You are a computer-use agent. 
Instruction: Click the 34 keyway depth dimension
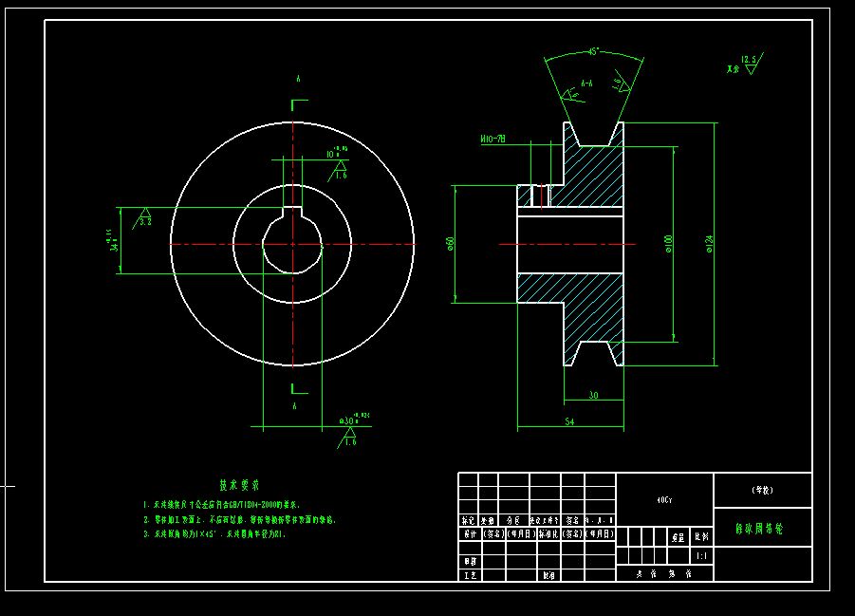114,240
